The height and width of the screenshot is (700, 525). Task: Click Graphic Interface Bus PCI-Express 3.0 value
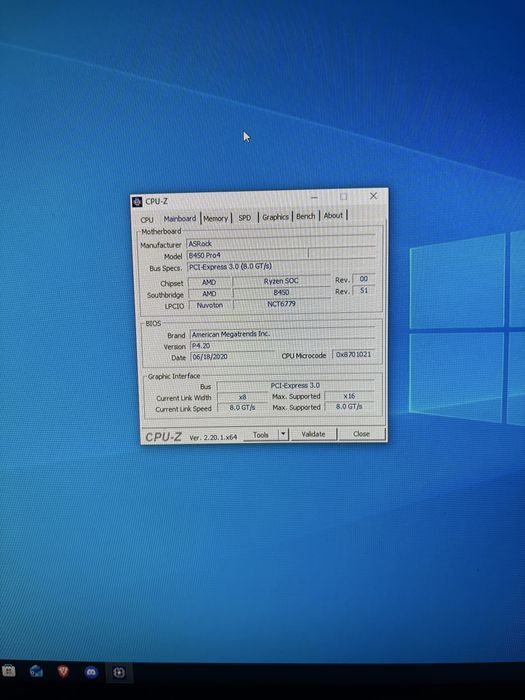(x=295, y=385)
